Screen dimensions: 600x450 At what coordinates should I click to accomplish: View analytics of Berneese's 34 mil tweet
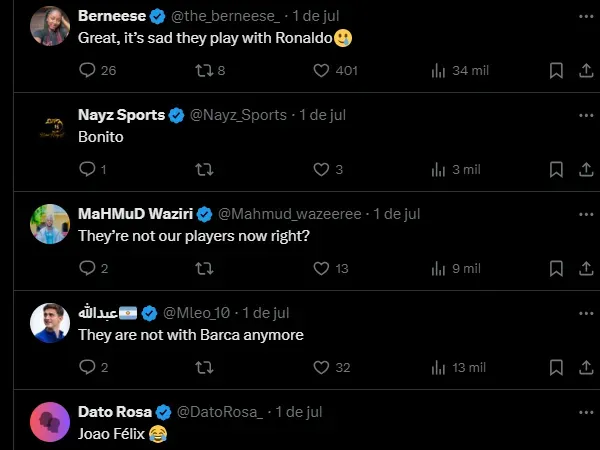438,71
